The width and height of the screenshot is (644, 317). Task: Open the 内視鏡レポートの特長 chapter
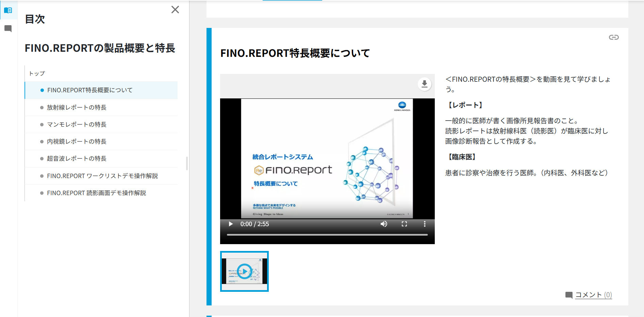point(76,141)
